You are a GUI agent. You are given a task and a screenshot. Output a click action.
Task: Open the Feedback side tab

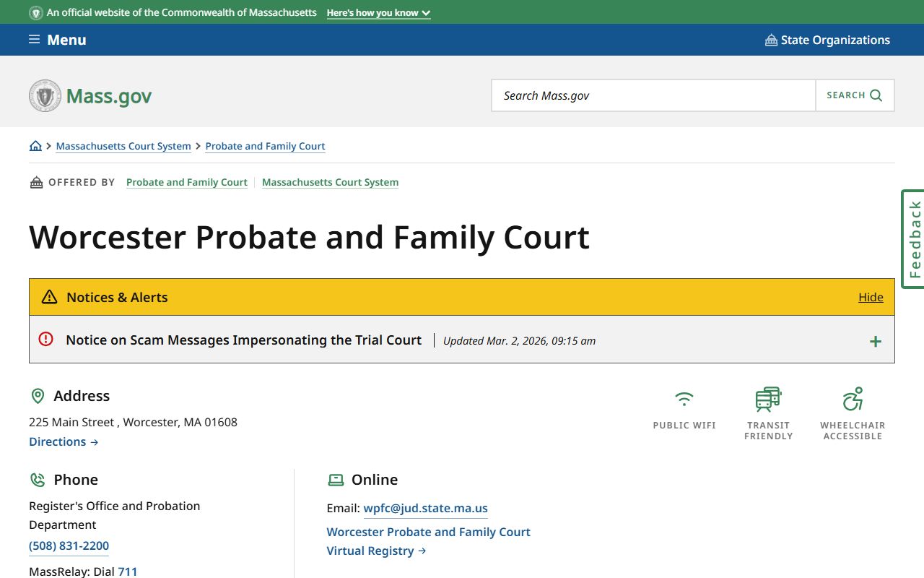coord(913,239)
